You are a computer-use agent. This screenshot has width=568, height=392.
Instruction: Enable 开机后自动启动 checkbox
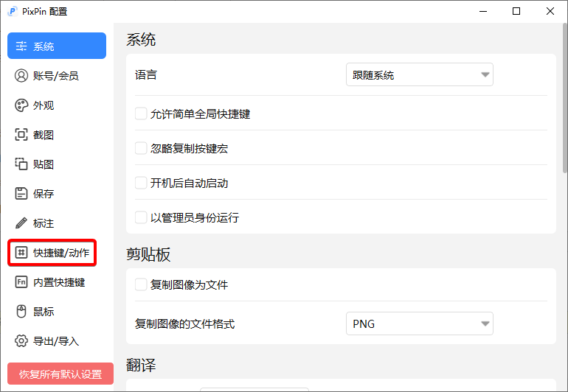tap(141, 183)
